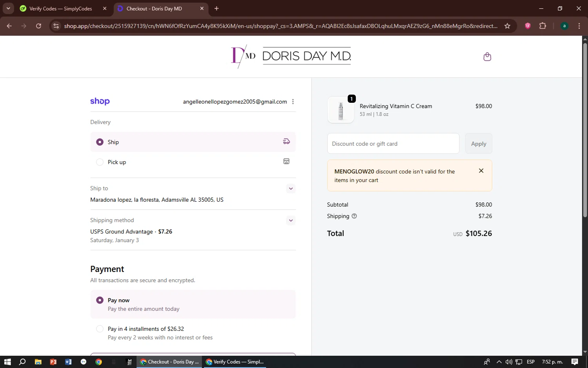Dismiss the MENOGLOW20 invalid code notice
Screen dimensions: 588x368
click(481, 171)
